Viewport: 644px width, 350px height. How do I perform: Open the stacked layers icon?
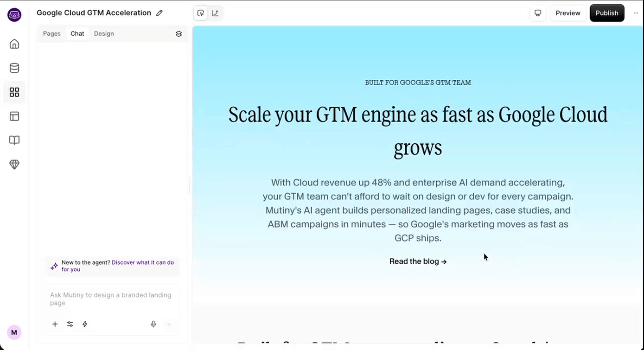[x=179, y=34]
